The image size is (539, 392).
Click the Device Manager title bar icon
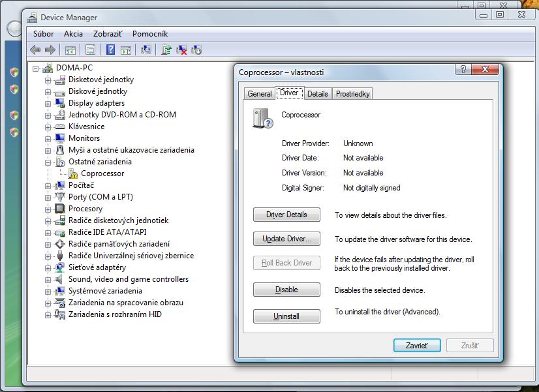(x=33, y=18)
